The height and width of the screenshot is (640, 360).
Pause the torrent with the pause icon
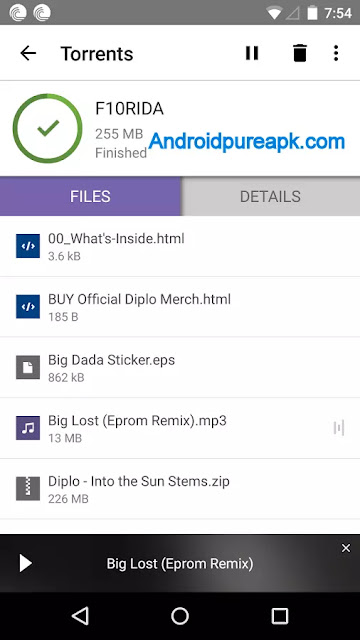click(x=252, y=53)
